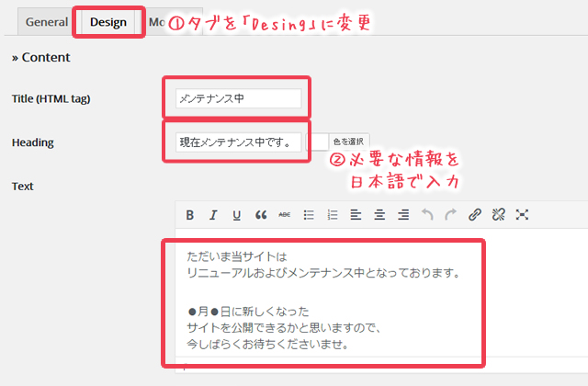The image size is (588, 386).
Task: Open distraction-free fullscreen editor mode
Action: click(522, 215)
